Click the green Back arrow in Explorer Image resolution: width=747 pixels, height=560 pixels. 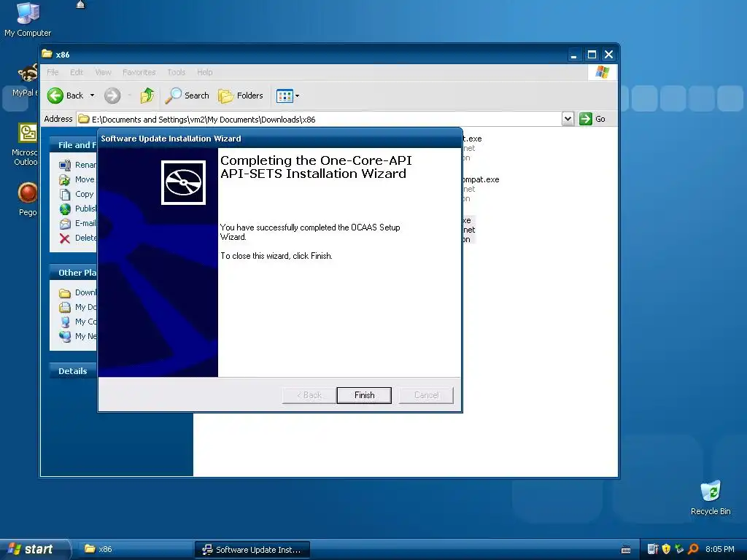click(55, 96)
